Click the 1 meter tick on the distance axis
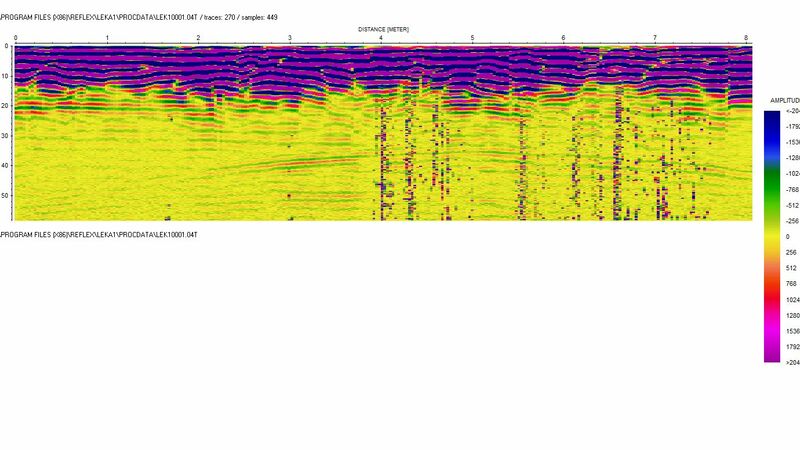Viewport: 800px width, 450px height. 107,38
